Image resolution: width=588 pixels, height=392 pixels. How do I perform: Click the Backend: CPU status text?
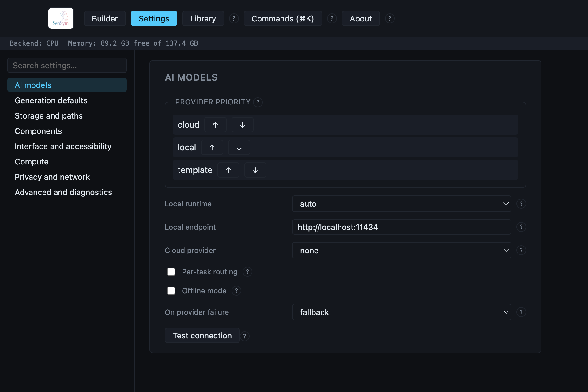[x=34, y=43]
